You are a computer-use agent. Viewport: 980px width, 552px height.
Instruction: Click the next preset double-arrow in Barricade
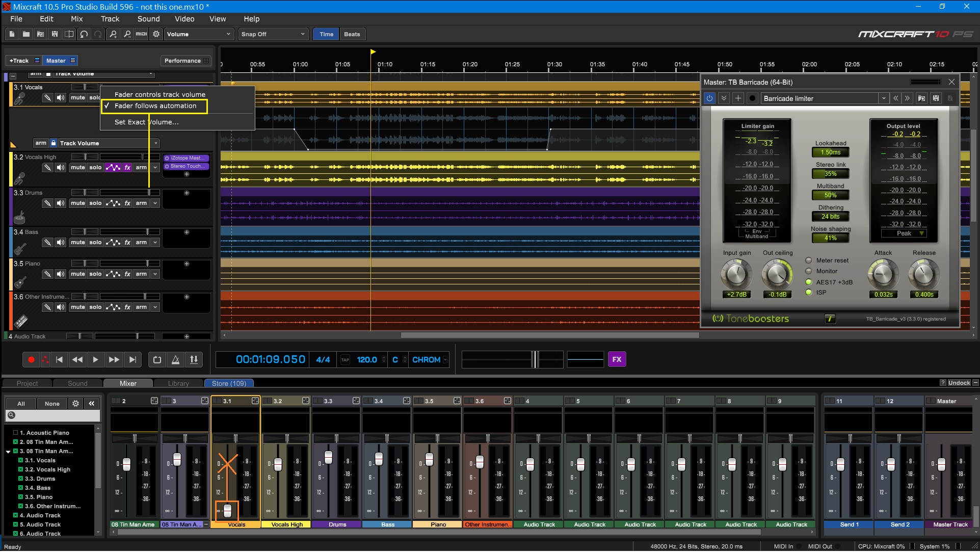907,98
